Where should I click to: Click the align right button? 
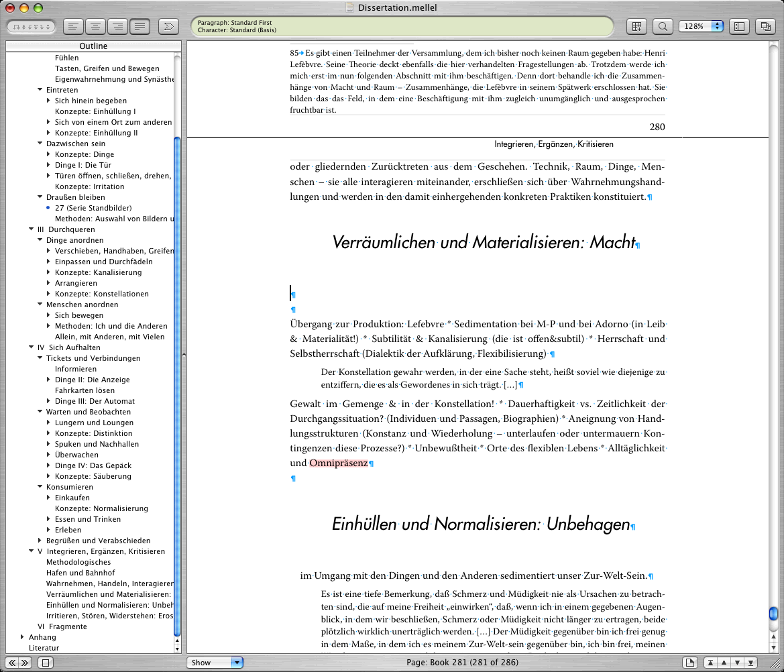[x=118, y=26]
